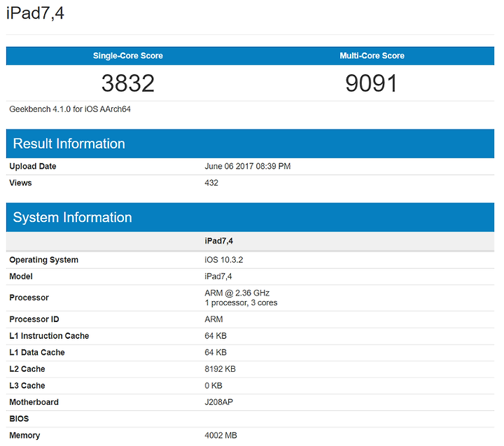This screenshot has height=446, width=504.
Task: Select the 4002 MB memory value
Action: click(x=220, y=435)
